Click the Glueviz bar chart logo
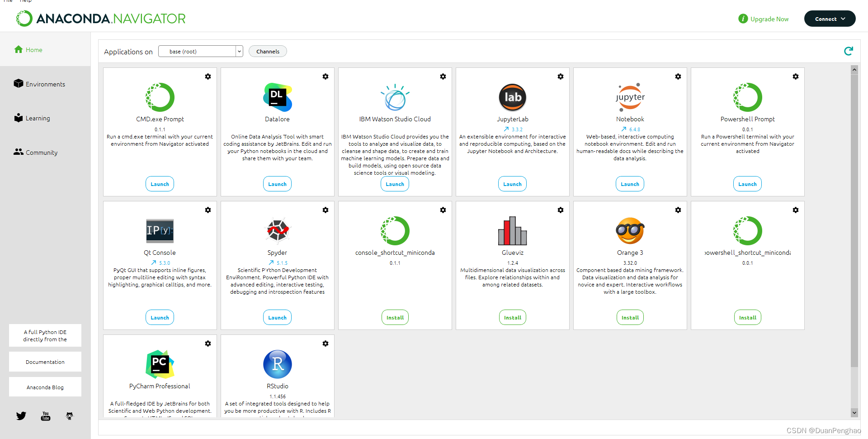This screenshot has height=439, width=868. pyautogui.click(x=513, y=231)
